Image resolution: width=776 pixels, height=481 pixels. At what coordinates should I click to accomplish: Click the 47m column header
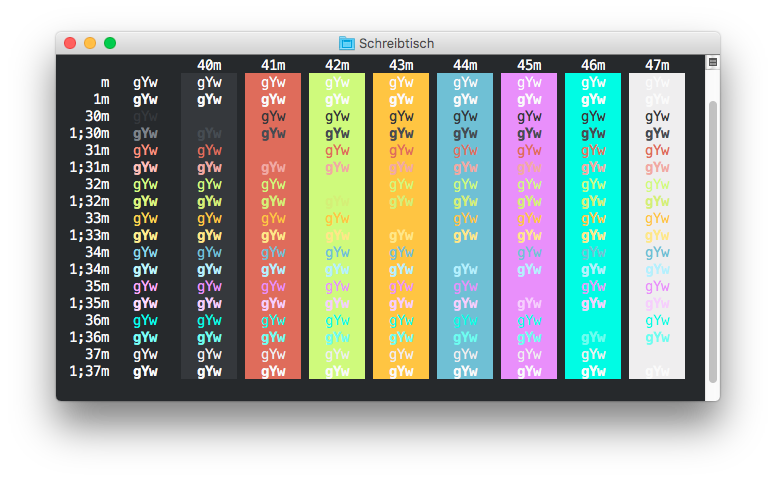(657, 65)
